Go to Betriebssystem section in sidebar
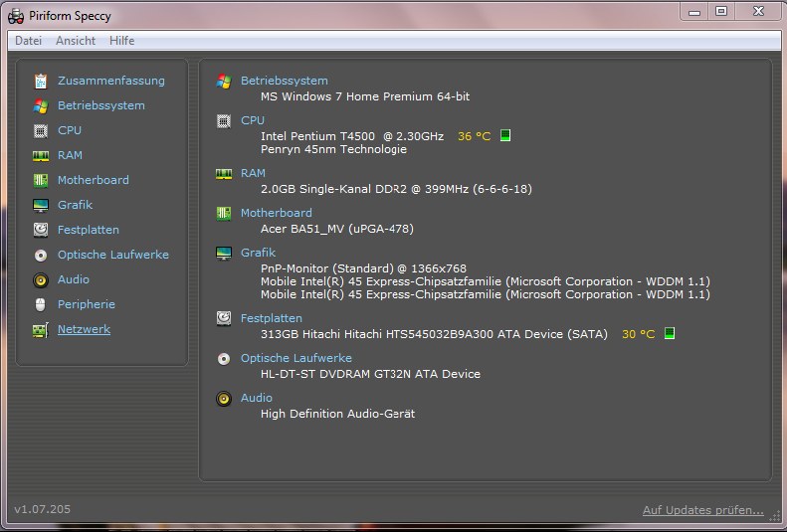 coord(100,105)
